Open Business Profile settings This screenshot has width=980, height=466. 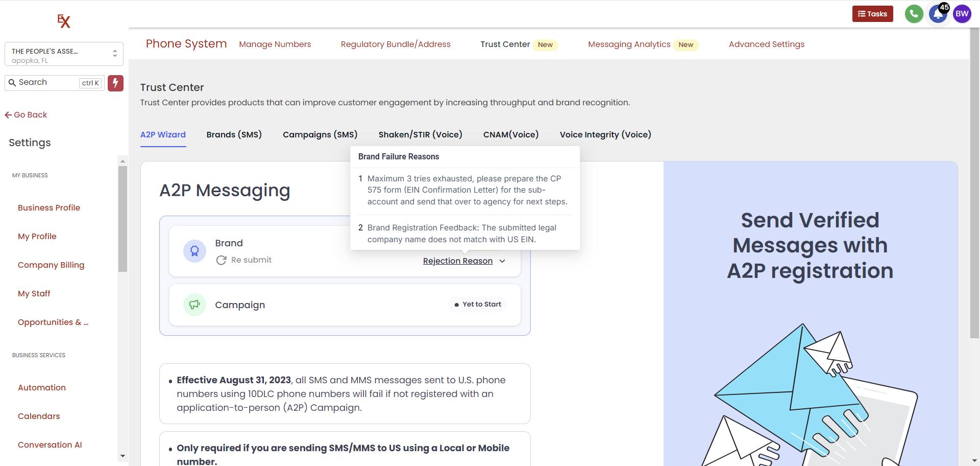[x=49, y=208]
